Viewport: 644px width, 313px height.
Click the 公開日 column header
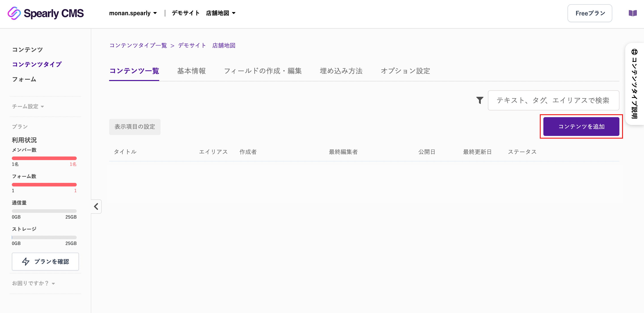[427, 152]
